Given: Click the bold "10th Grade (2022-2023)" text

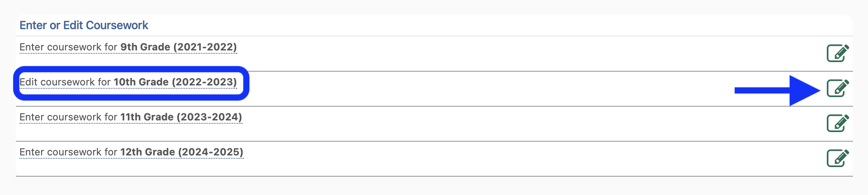Looking at the screenshot, I should [175, 82].
